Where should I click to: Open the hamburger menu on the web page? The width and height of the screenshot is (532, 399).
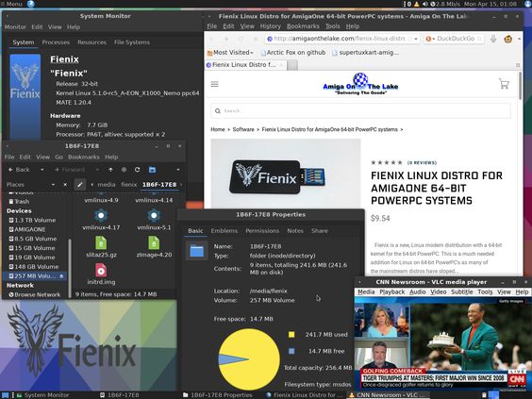click(x=215, y=84)
